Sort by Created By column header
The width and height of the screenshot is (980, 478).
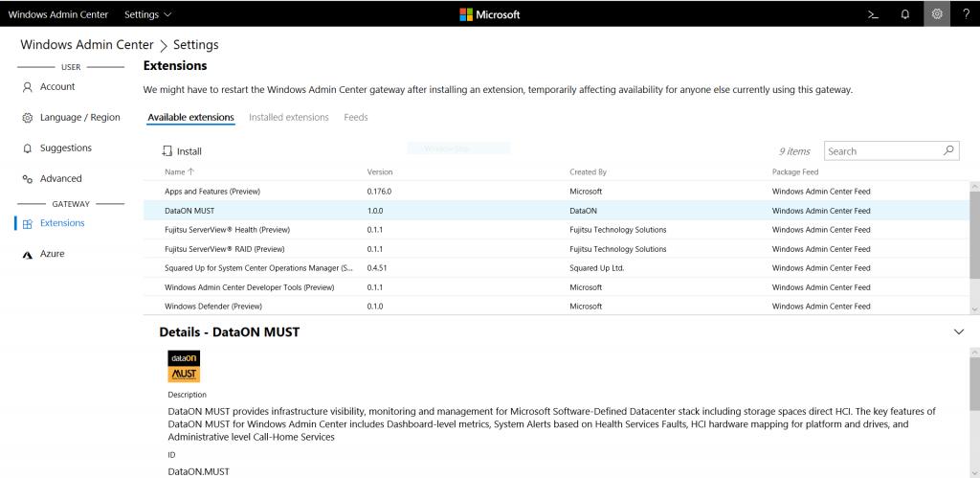point(588,172)
